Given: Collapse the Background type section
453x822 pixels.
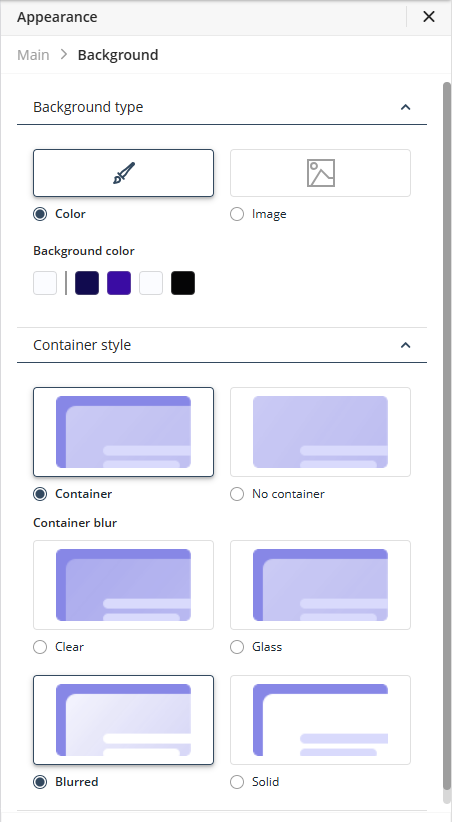Looking at the screenshot, I should 405,107.
